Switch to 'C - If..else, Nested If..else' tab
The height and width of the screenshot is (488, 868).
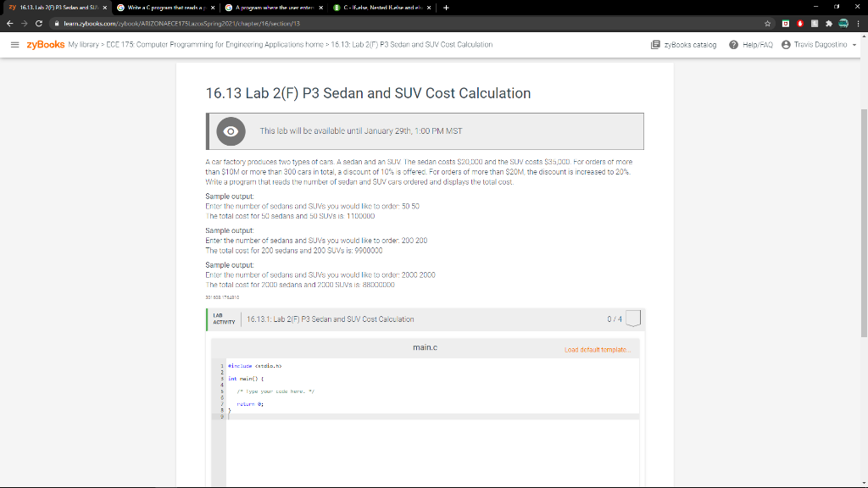[382, 8]
